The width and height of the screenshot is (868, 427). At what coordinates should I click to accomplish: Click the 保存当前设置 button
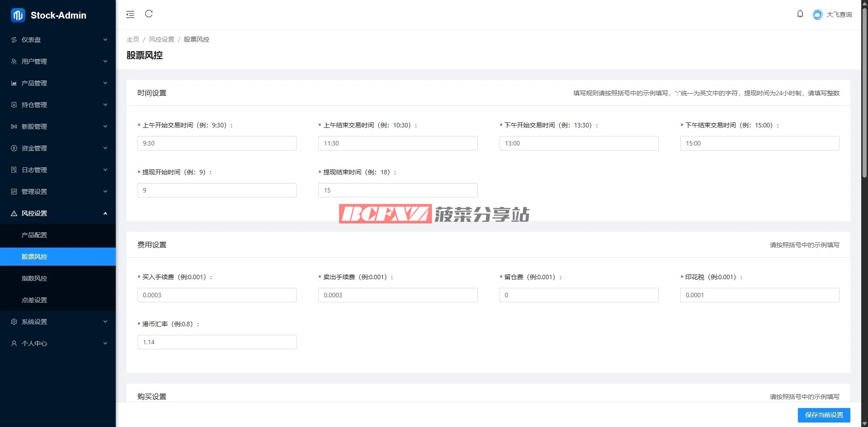click(x=824, y=415)
